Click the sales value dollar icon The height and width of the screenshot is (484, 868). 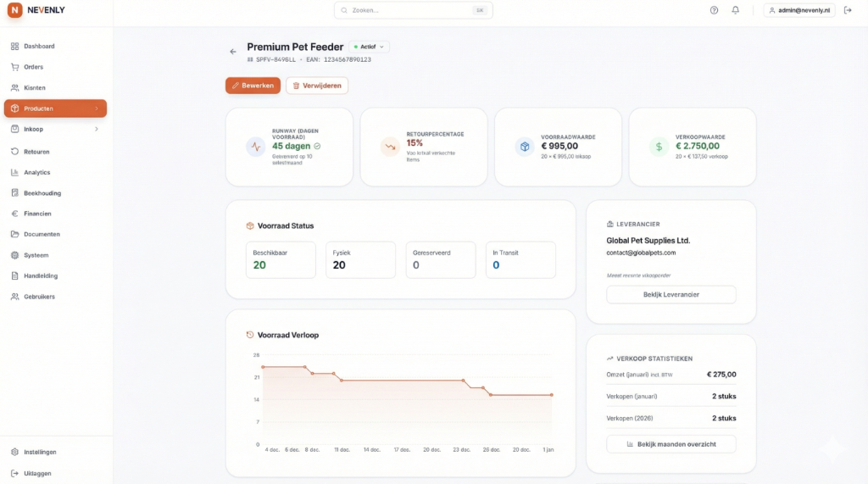tap(659, 147)
